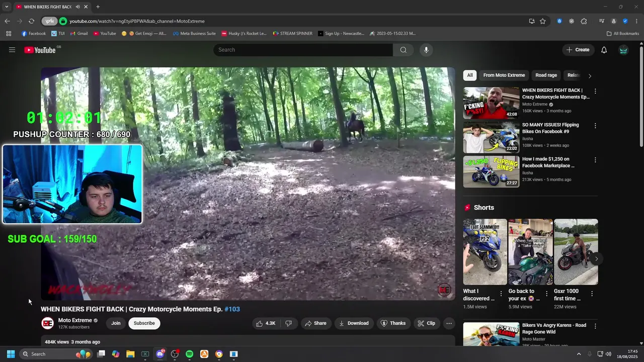
Task: Open Spotify from the taskbar
Action: click(x=189, y=354)
